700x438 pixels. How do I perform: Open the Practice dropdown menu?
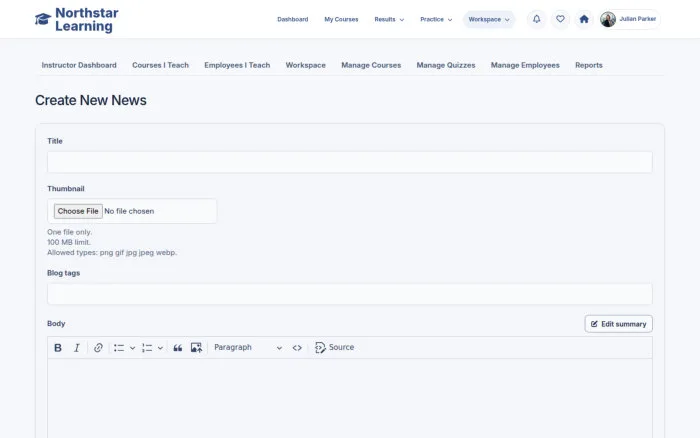[436, 19]
